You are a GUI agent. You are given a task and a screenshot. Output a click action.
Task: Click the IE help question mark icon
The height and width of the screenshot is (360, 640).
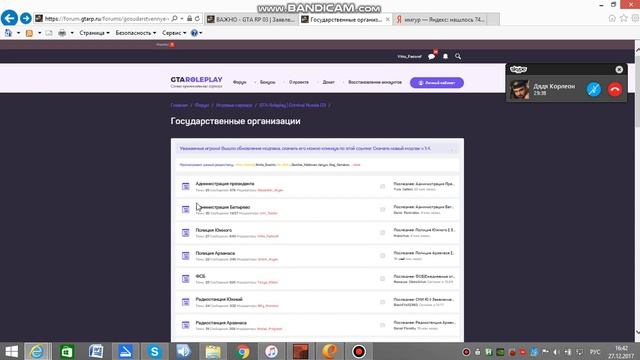point(194,33)
